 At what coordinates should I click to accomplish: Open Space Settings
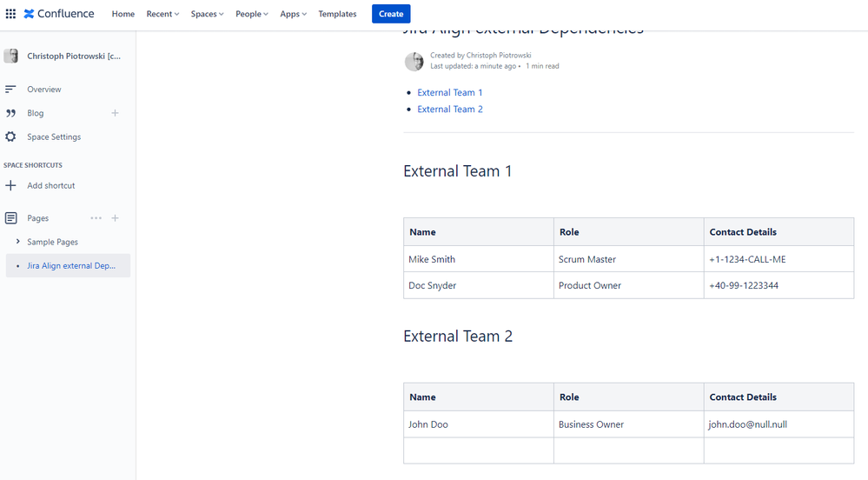pos(54,137)
